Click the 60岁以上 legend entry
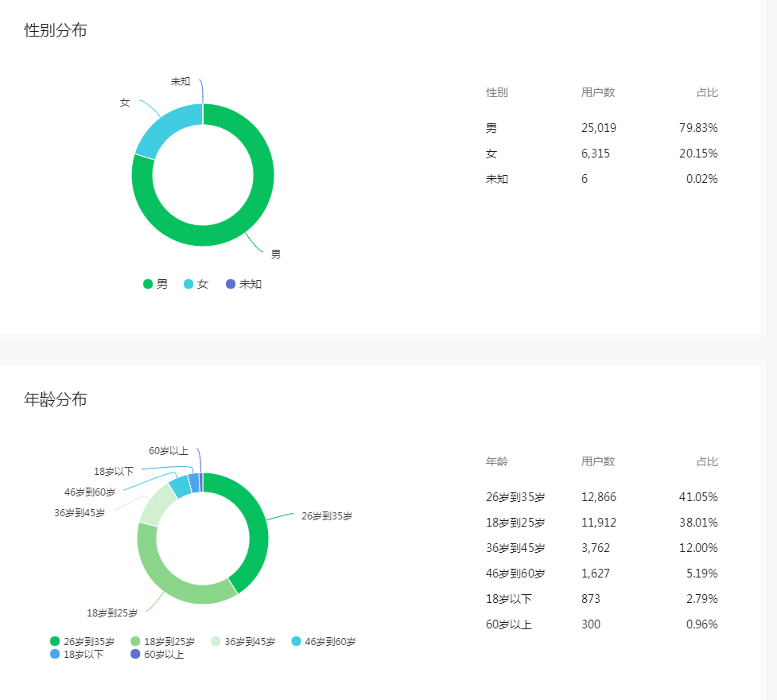 tap(157, 654)
